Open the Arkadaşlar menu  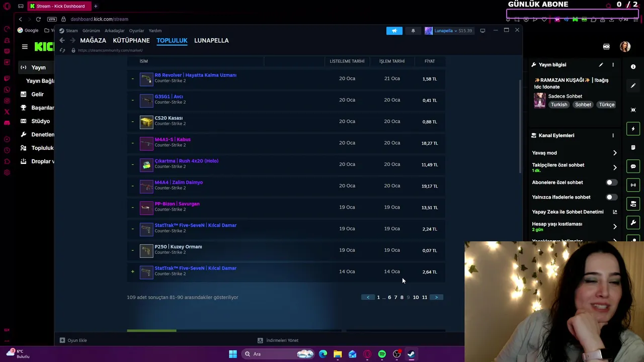(115, 31)
